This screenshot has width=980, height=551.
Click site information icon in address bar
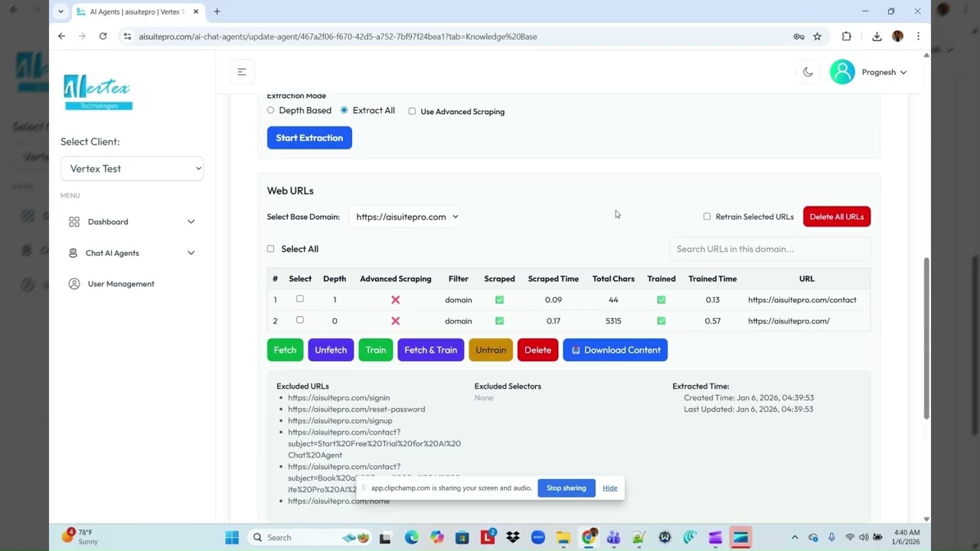tap(128, 36)
